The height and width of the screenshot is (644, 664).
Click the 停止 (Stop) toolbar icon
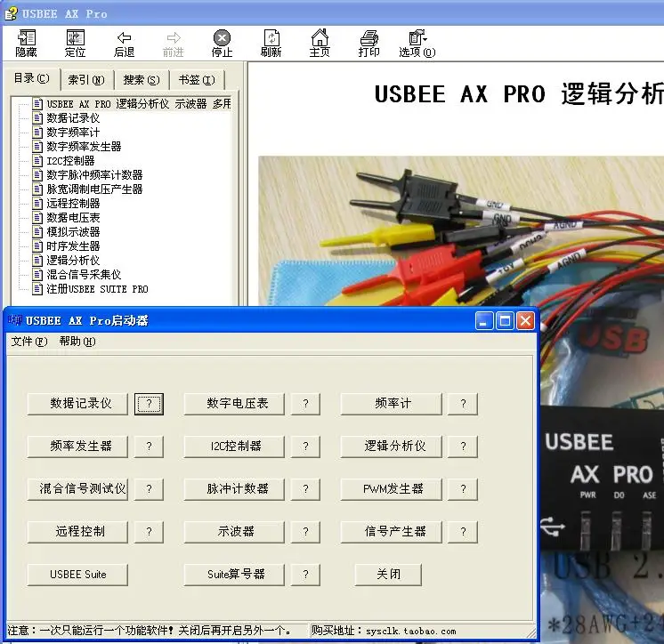point(222,44)
